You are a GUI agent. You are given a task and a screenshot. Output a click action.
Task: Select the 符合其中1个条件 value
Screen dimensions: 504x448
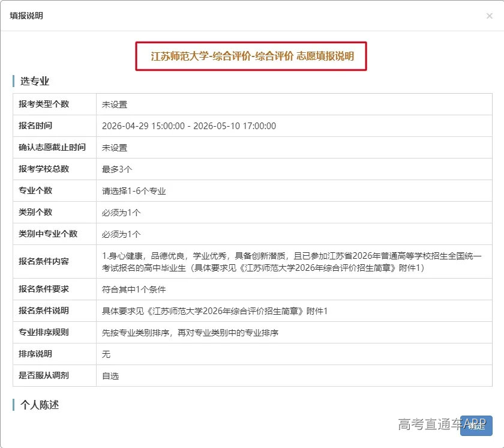134,289
